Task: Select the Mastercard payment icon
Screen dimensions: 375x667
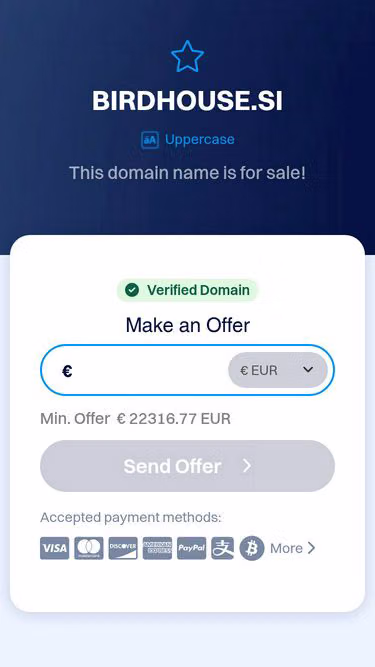Action: pos(89,548)
